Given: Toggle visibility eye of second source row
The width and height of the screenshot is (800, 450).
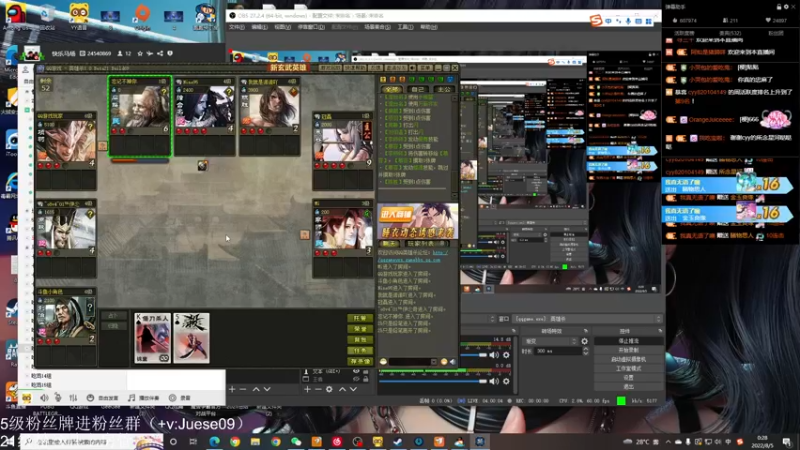Looking at the screenshot, I should click(x=356, y=379).
